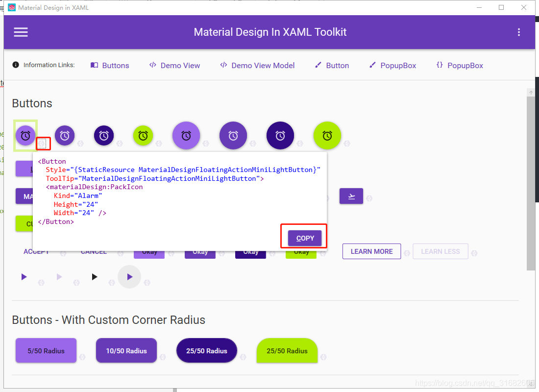Image resolution: width=539 pixels, height=392 pixels.
Task: Show XAML code for the large light alarm button
Action: point(206,144)
